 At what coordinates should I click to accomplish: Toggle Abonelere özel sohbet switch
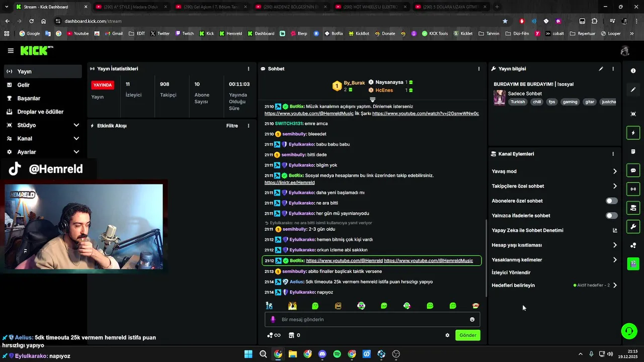612,201
